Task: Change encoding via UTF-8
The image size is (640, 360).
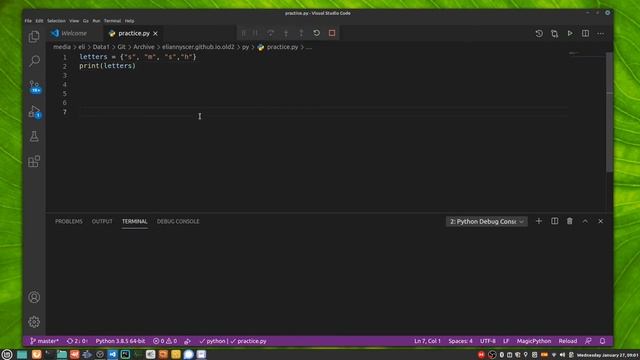Action: [x=488, y=341]
